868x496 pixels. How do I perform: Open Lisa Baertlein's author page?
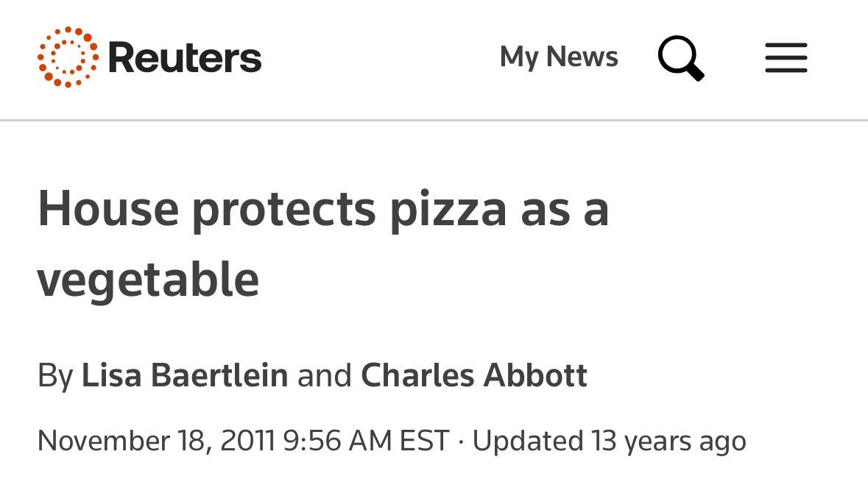click(185, 375)
